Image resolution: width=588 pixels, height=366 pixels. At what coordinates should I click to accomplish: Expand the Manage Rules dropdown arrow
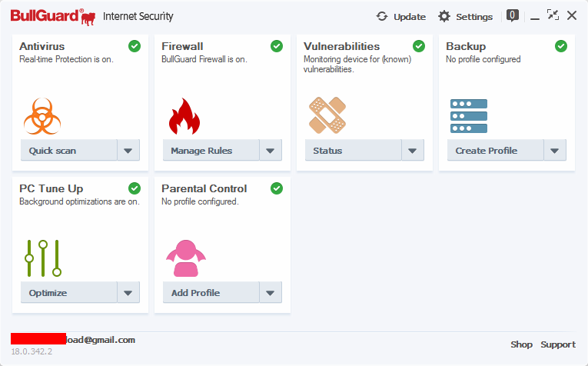point(271,151)
